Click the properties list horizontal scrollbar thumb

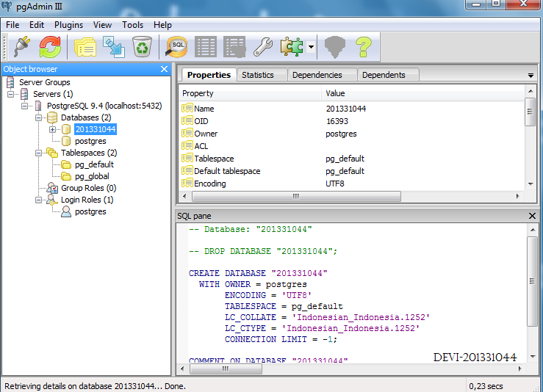296,196
